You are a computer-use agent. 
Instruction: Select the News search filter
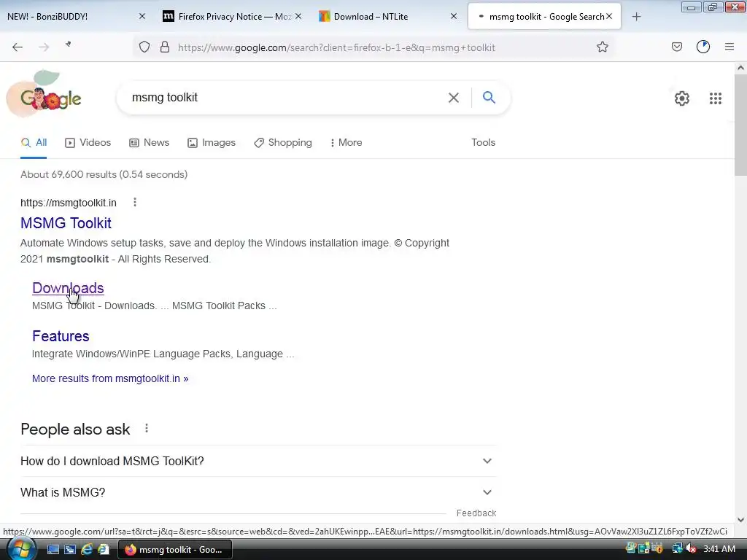point(149,142)
